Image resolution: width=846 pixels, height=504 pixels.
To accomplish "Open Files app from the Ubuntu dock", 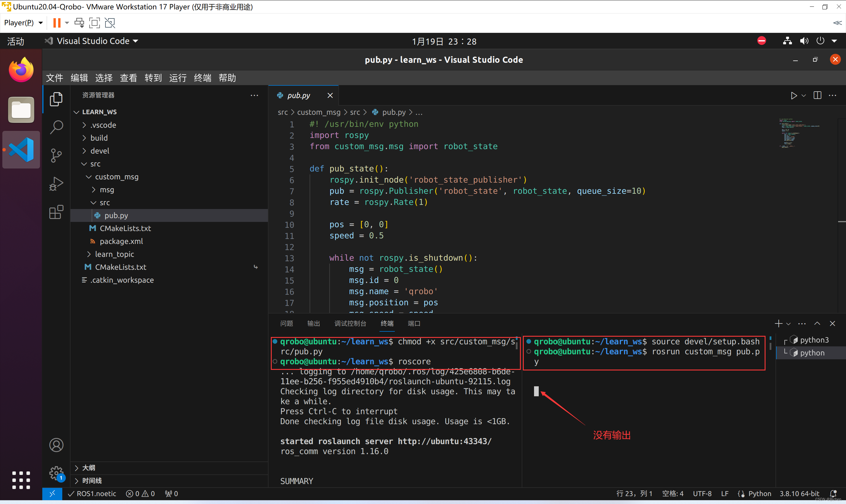I will [21, 110].
